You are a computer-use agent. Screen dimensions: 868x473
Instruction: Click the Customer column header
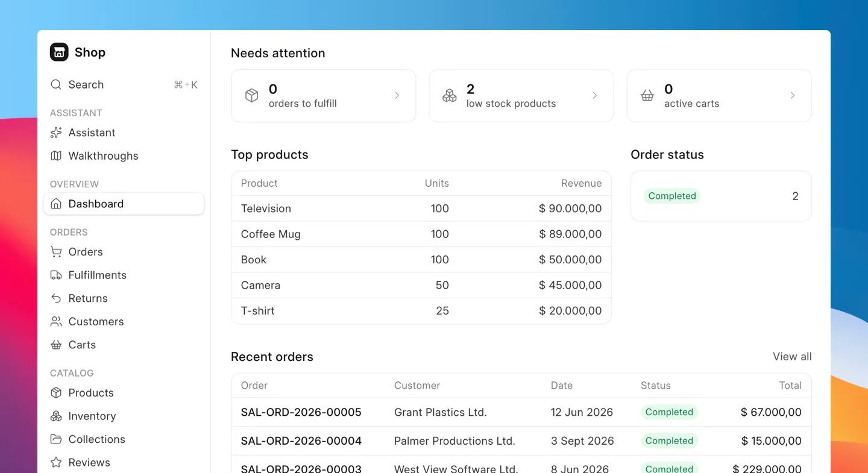pos(417,386)
